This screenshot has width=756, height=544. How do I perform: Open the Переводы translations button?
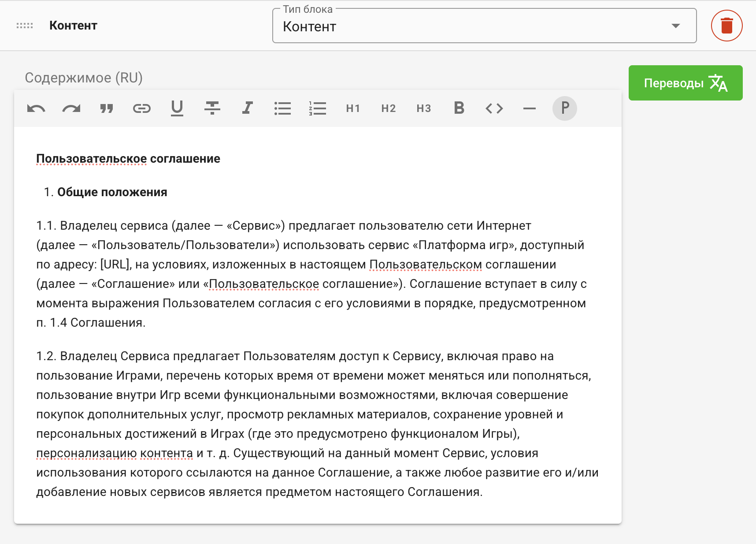[686, 83]
